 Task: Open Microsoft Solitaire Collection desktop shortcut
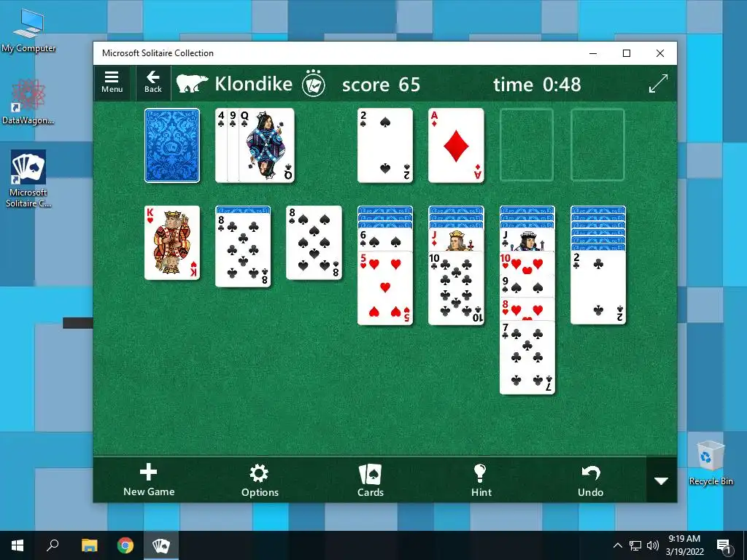[28, 179]
